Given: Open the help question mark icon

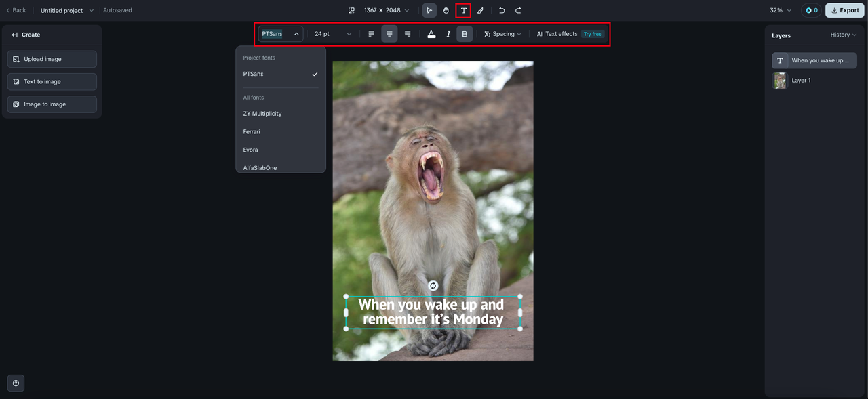Looking at the screenshot, I should coord(16,383).
